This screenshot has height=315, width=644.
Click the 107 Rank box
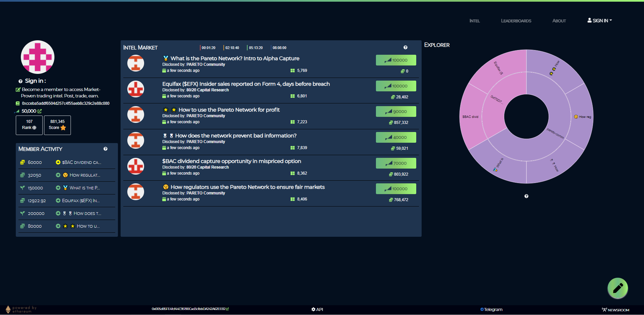[29, 125]
